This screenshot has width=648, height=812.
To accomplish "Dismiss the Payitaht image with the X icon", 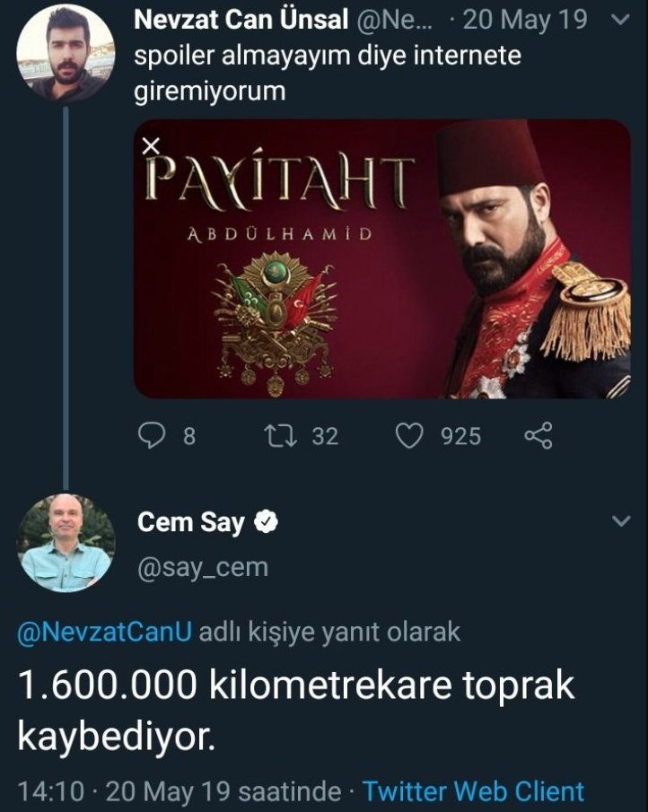I will click(x=151, y=145).
